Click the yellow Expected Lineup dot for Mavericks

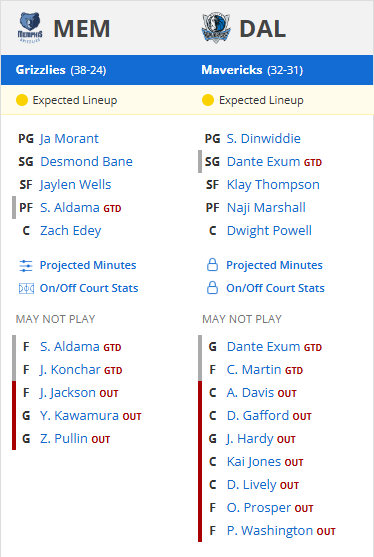coord(208,100)
